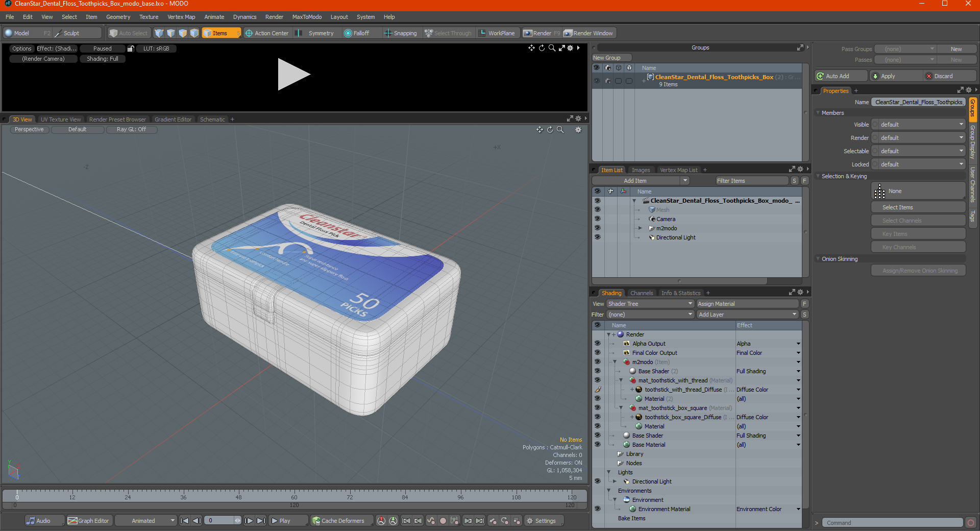Toggle visibility of Final Color Output

pyautogui.click(x=597, y=353)
